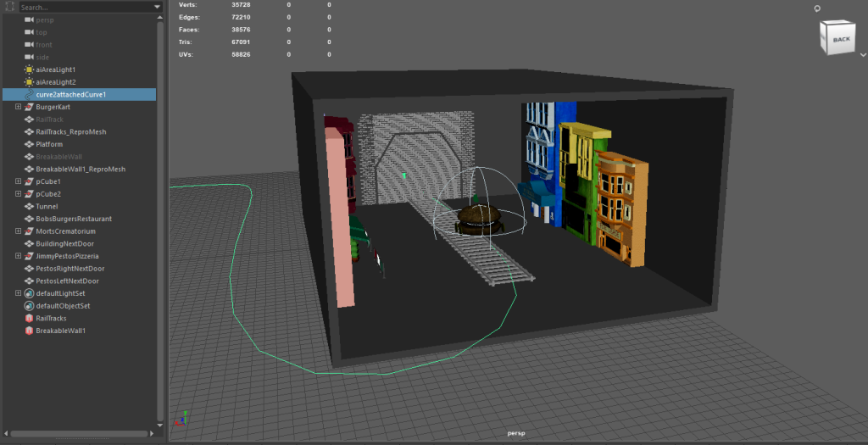Select PestosRightNextDoor in the outliner
868x445 pixels.
70,268
